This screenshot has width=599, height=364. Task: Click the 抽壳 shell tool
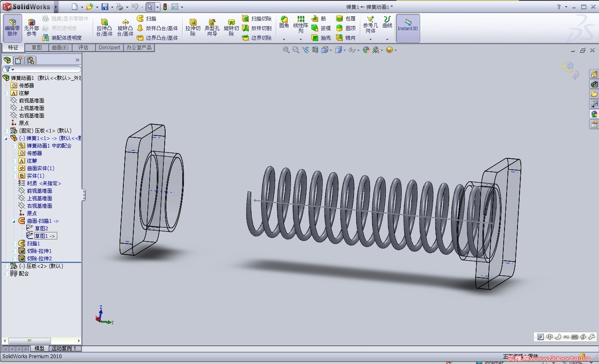[321, 38]
